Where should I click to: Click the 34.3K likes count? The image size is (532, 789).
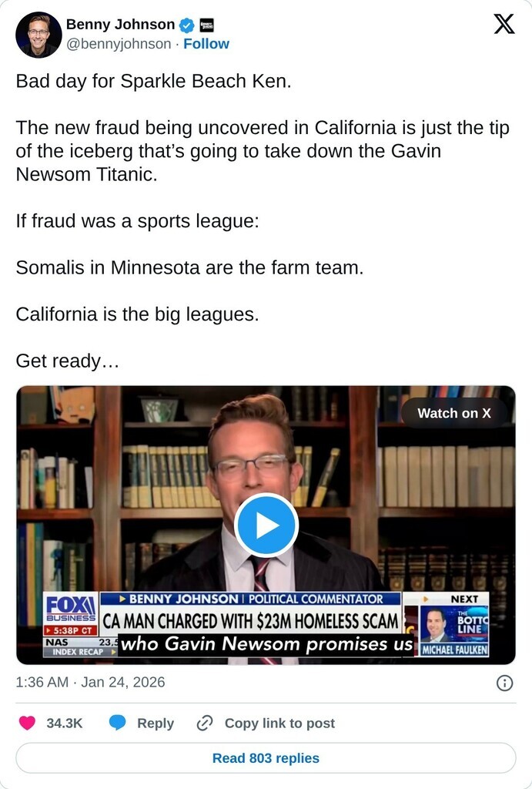[65, 723]
